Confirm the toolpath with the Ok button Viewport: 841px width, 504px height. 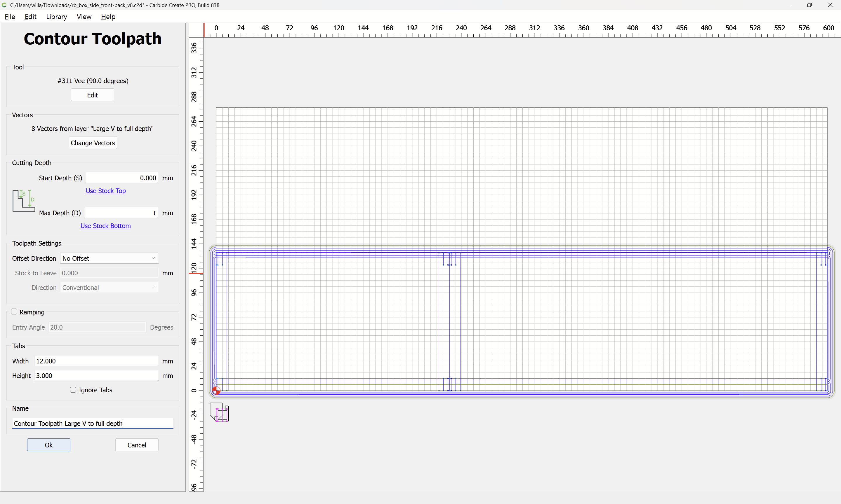(48, 445)
